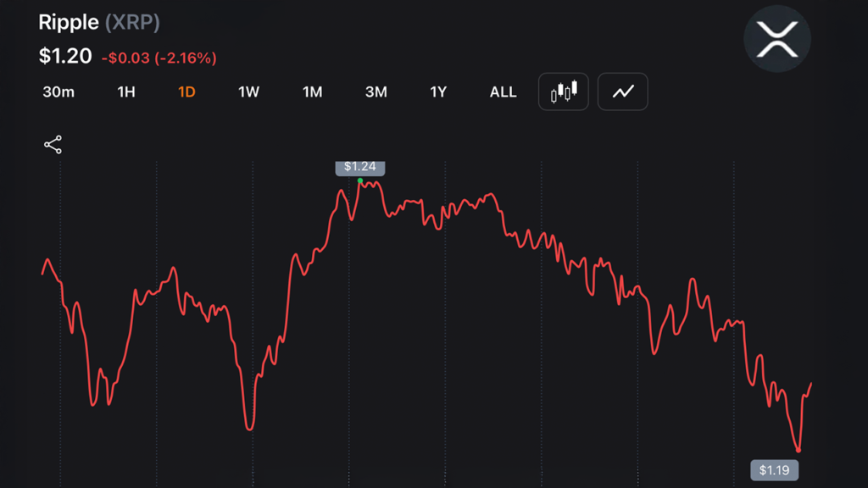Select the 30m time range

58,91
